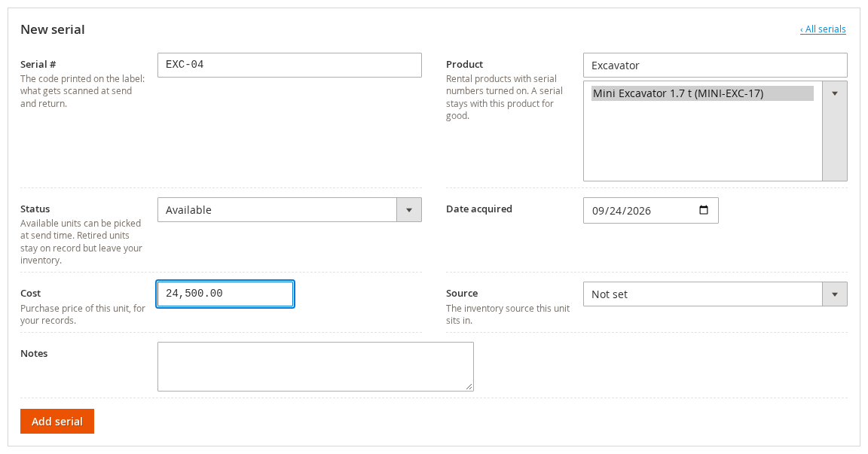Click the Date acquired field value
868x454 pixels.
click(622, 211)
